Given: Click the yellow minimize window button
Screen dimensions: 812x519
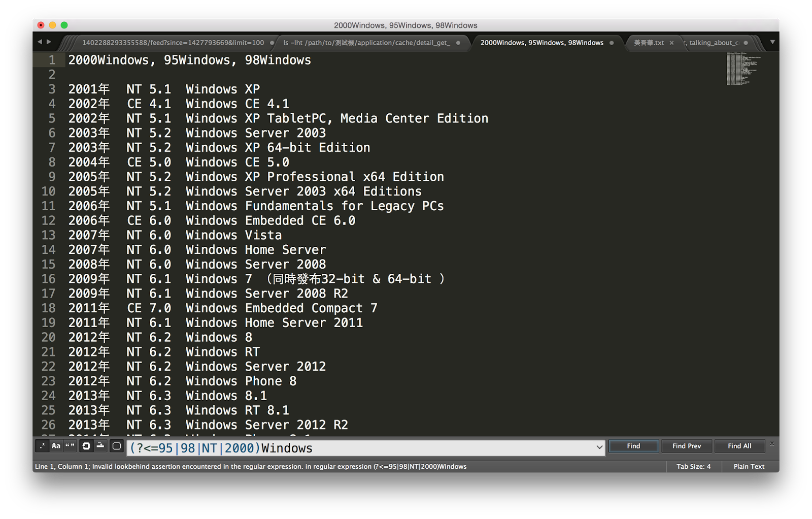Looking at the screenshot, I should pos(52,25).
